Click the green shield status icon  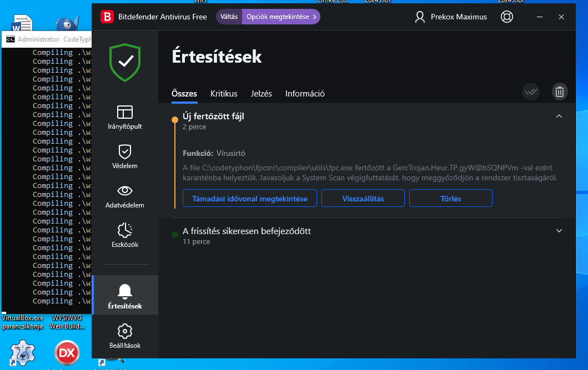coord(125,63)
